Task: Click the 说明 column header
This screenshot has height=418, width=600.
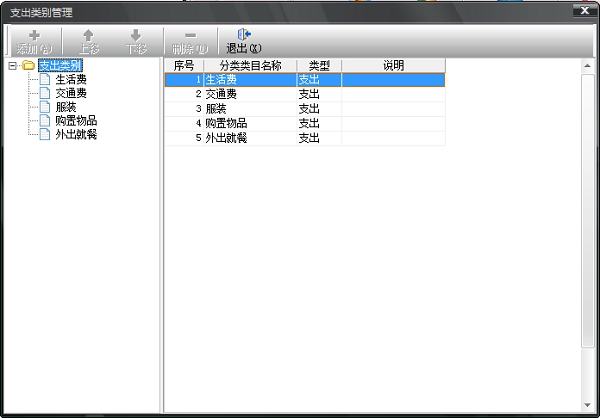Action: point(393,65)
